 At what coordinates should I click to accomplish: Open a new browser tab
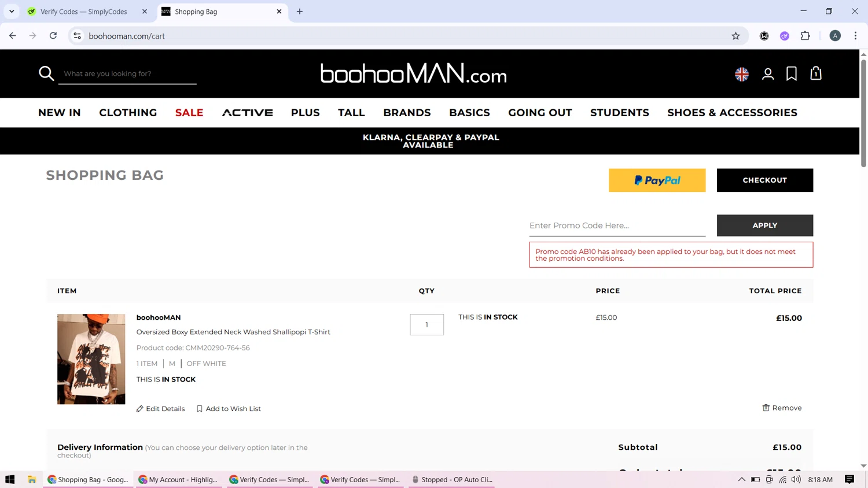[300, 12]
